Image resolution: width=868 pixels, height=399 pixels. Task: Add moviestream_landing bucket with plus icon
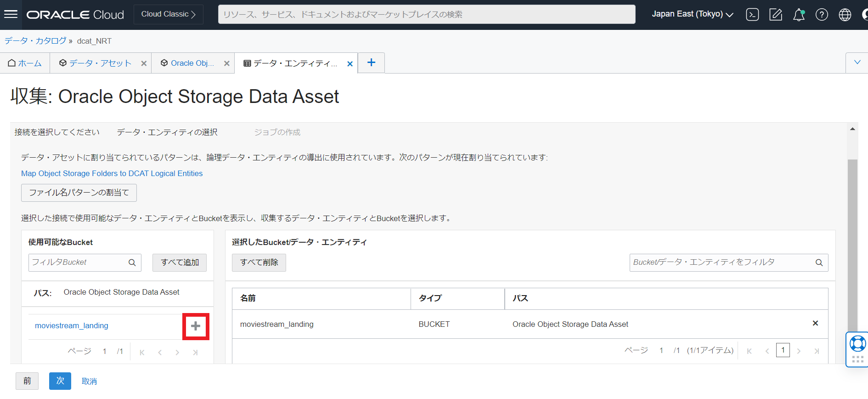pyautogui.click(x=196, y=326)
